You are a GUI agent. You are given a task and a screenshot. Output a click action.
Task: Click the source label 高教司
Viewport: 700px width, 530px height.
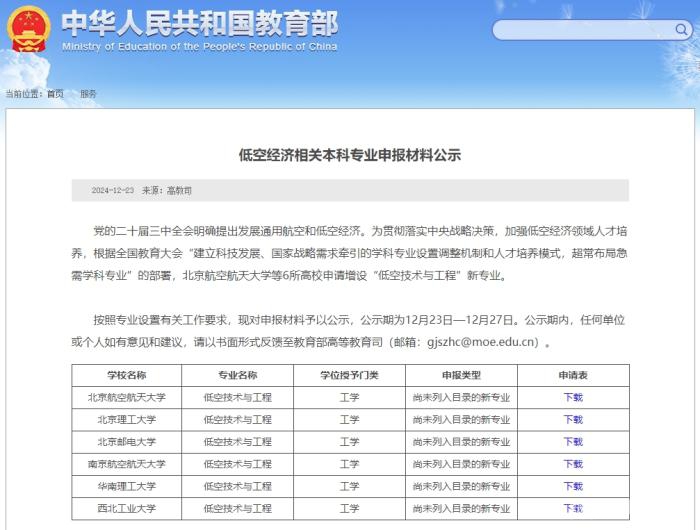click(180, 190)
